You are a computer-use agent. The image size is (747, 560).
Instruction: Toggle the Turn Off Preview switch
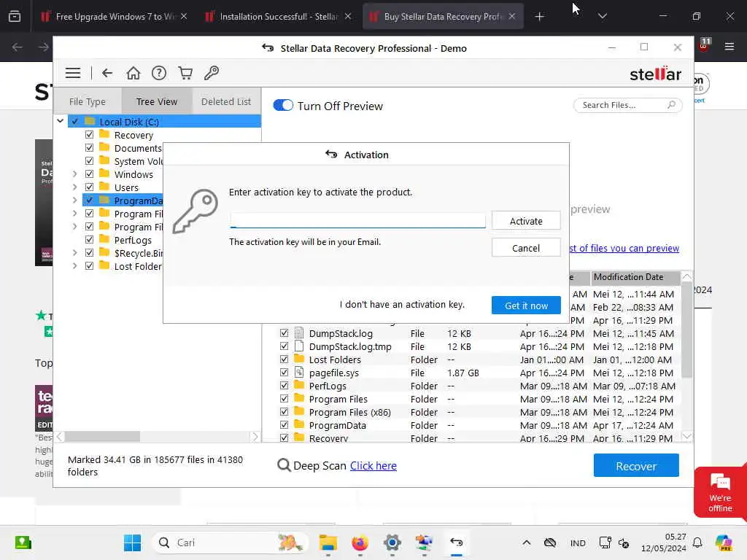pos(283,105)
